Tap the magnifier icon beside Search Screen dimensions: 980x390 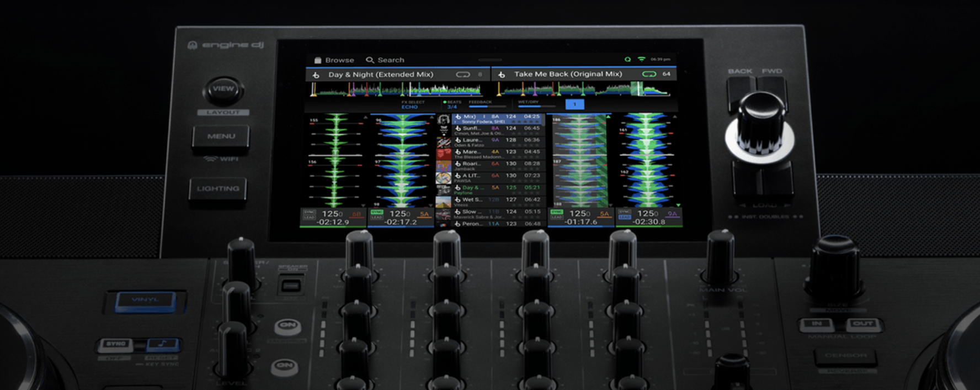370,60
